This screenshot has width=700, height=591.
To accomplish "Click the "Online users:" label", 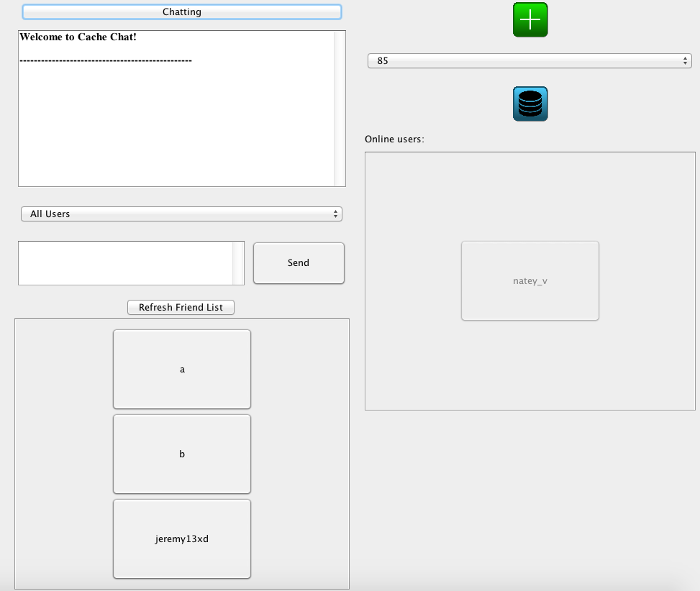I will tap(394, 139).
